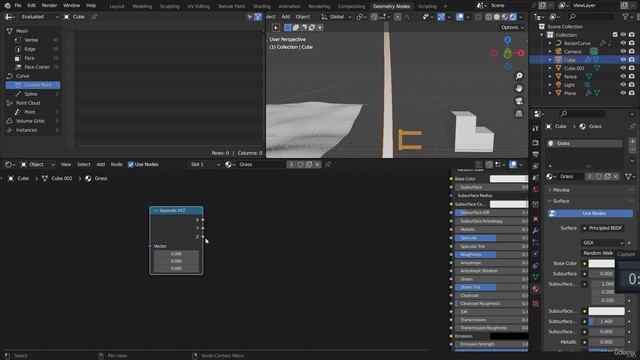Screen dimensions: 640x360
Task: Open the viewport Options dropdown
Action: click(512, 28)
